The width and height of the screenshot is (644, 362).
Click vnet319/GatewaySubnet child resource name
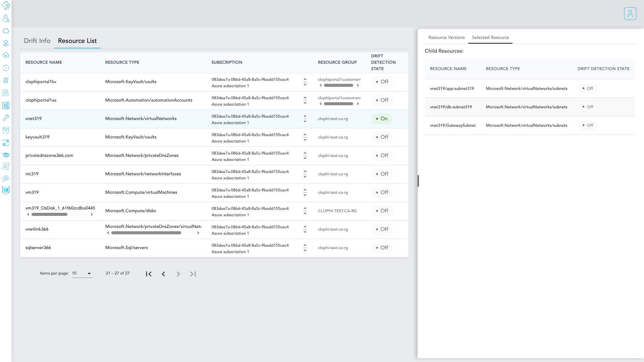(453, 125)
